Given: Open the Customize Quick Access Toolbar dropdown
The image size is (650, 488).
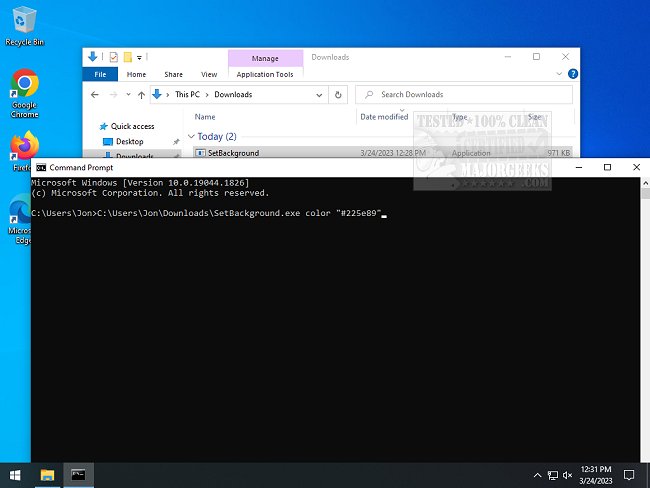Looking at the screenshot, I should tap(139, 58).
